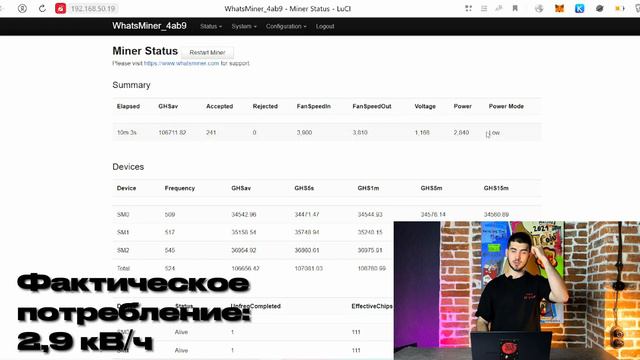
Task: Click the reader-mode lines icon in toolbar
Action: pos(484,8)
